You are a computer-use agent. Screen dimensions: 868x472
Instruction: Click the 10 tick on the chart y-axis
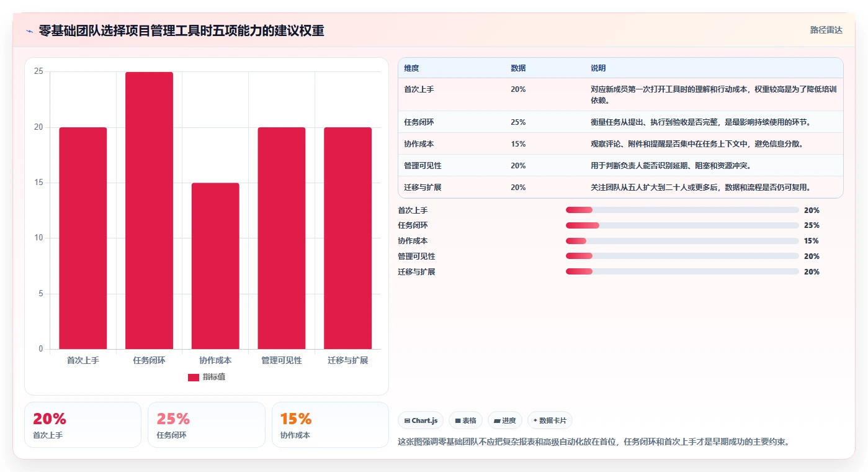38,238
